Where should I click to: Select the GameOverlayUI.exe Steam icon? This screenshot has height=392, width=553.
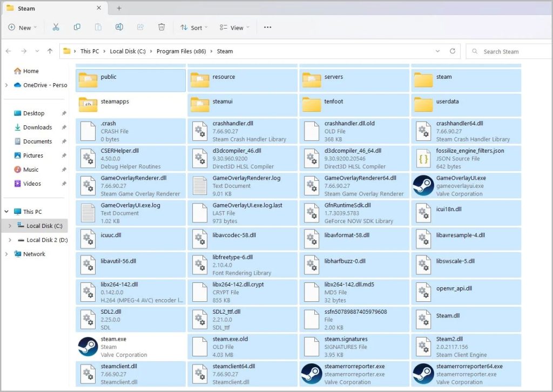click(x=423, y=186)
